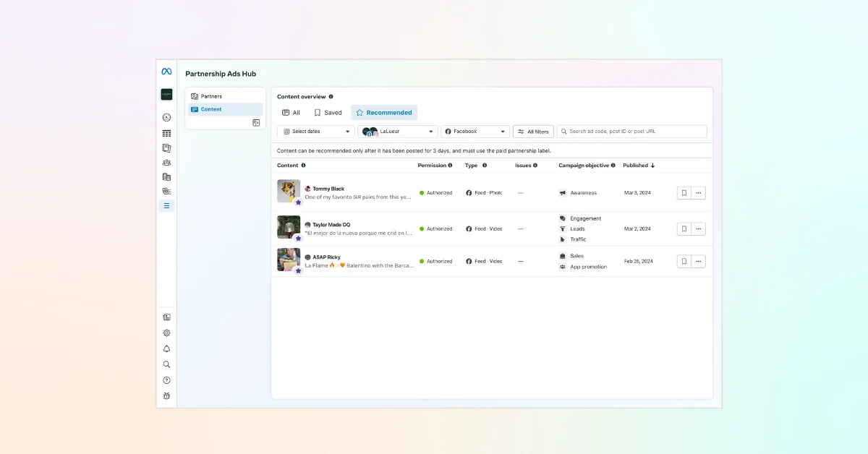Open more options for Taylor Made GQ row
Screen dimensions: 868x454
[698, 229]
